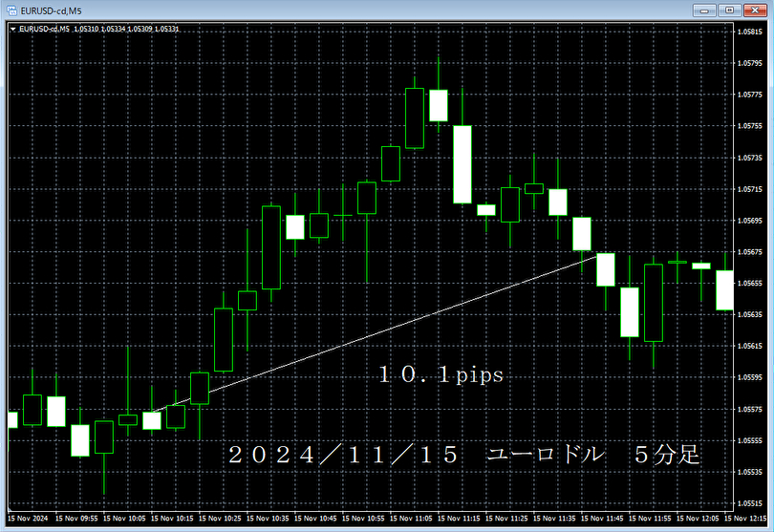Click the 15 Nov 11:35 time label
The height and width of the screenshot is (532, 774).
tap(554, 519)
